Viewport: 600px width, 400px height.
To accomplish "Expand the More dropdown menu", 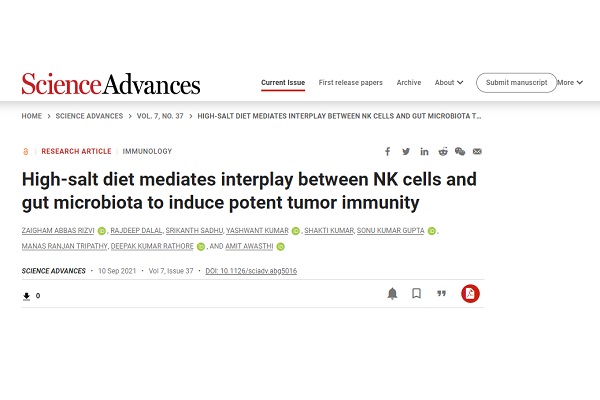I will (569, 83).
